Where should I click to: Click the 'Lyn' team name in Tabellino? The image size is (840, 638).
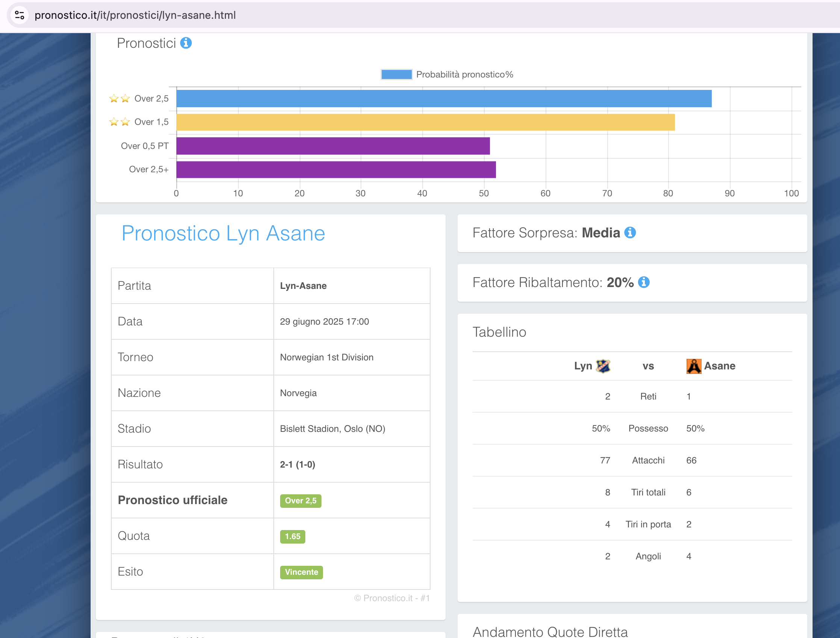tap(583, 366)
